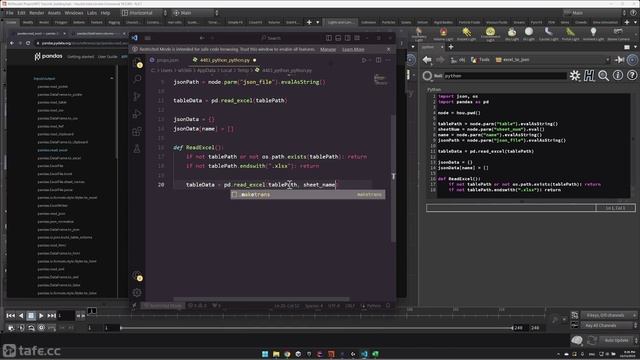Image resolution: width=640 pixels, height=360 pixels.
Task: Search parameters with the magnifier icon
Action: tap(604, 76)
